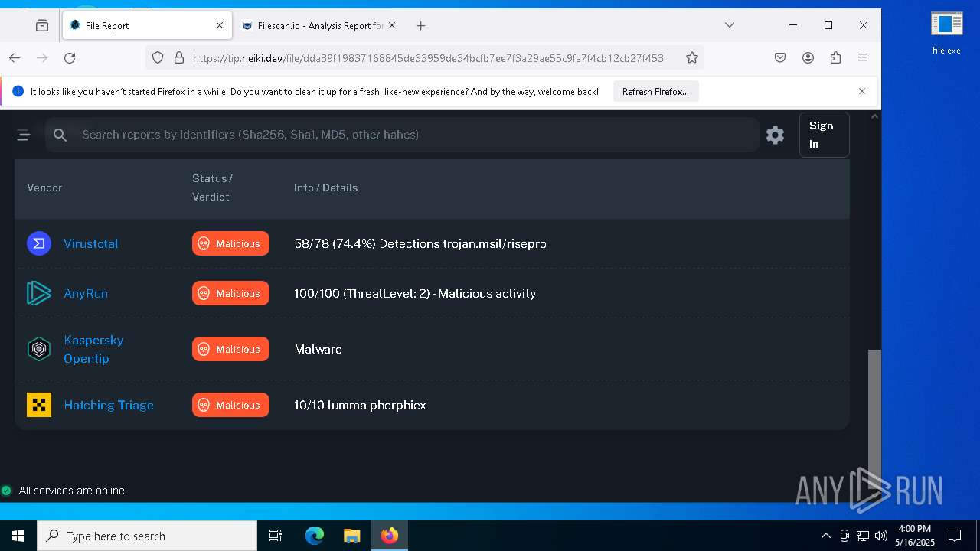
Task: Bookmark this page with star icon
Action: 692,57
